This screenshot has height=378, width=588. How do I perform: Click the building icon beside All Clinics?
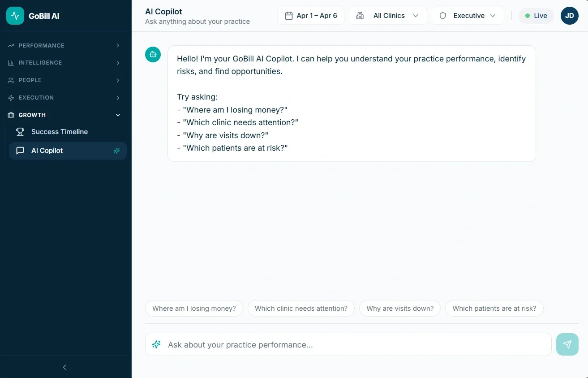coord(360,16)
